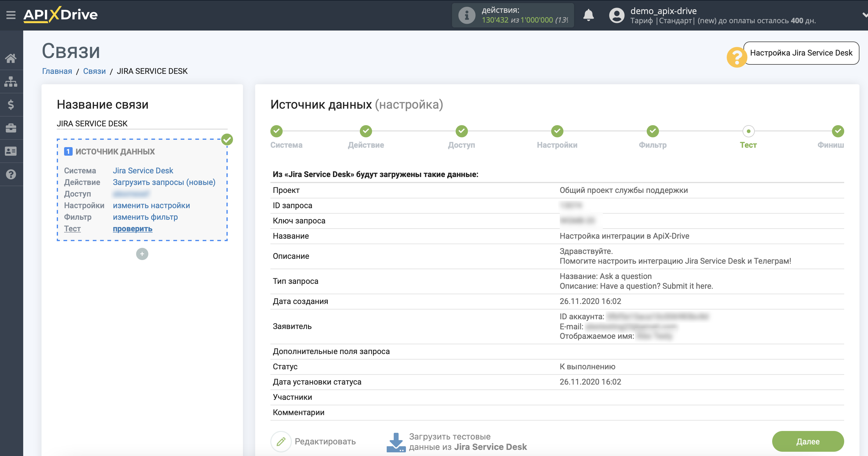
Task: Click the Комментарии row label
Action: 298,413
